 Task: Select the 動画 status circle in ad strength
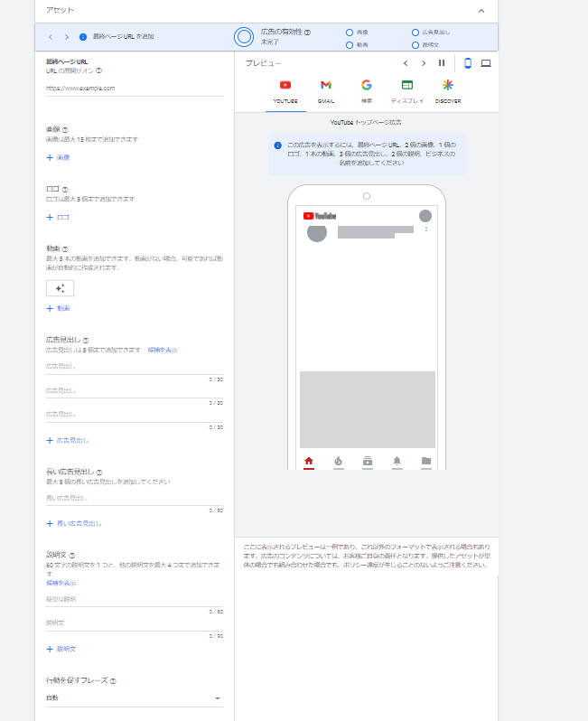350,45
